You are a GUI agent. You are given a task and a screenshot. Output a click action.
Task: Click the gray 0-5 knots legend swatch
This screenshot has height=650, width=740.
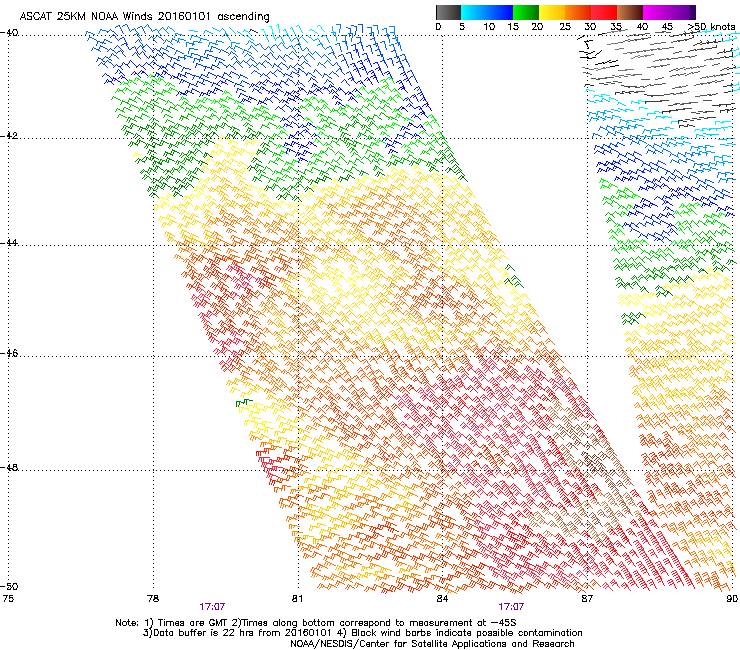tap(448, 12)
